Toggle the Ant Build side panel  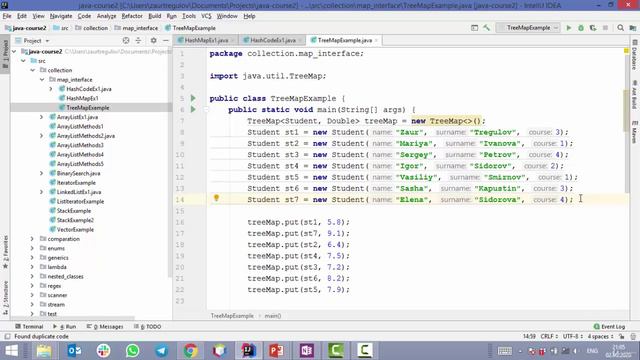635,95
